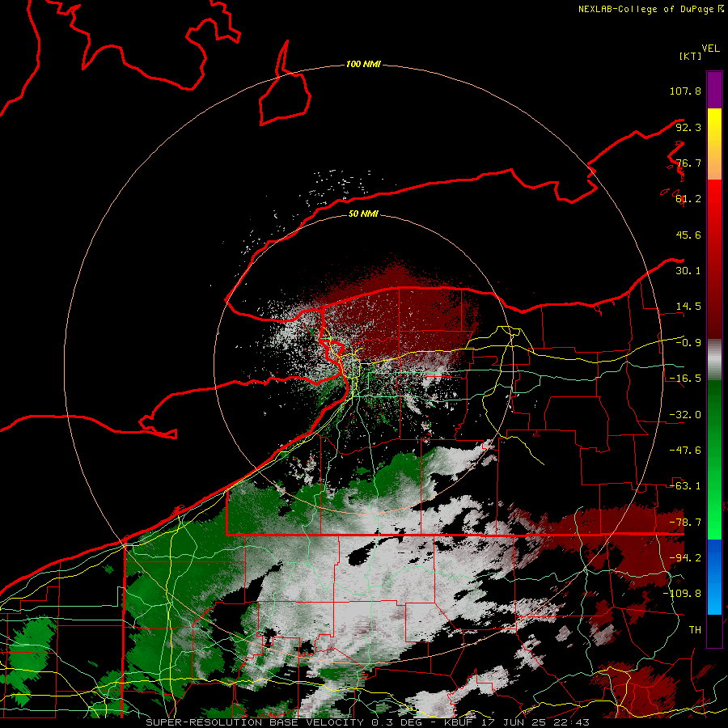Click the 92.3 legend value
Viewport: 728px width, 728px height.
tap(688, 127)
